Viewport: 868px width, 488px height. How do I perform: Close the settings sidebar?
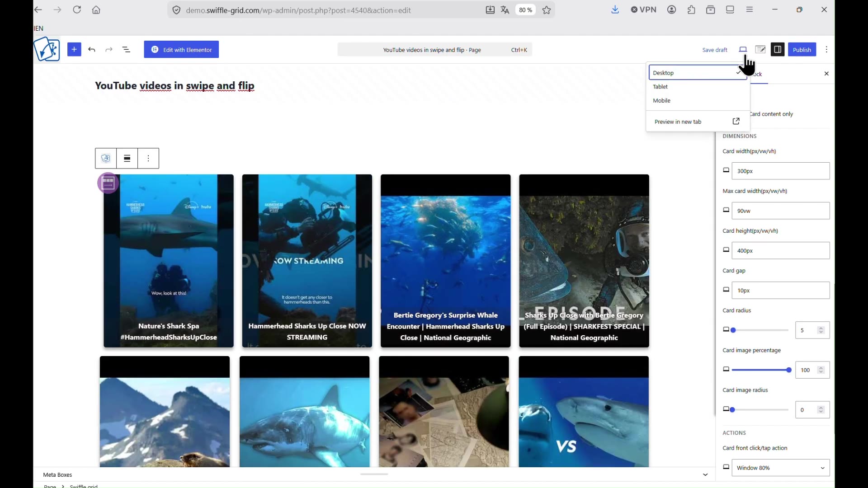827,74
